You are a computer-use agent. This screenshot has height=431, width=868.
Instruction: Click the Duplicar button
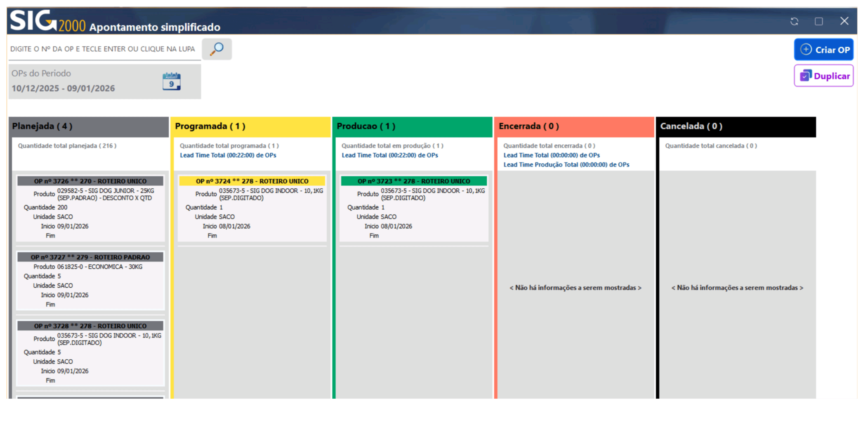point(823,75)
